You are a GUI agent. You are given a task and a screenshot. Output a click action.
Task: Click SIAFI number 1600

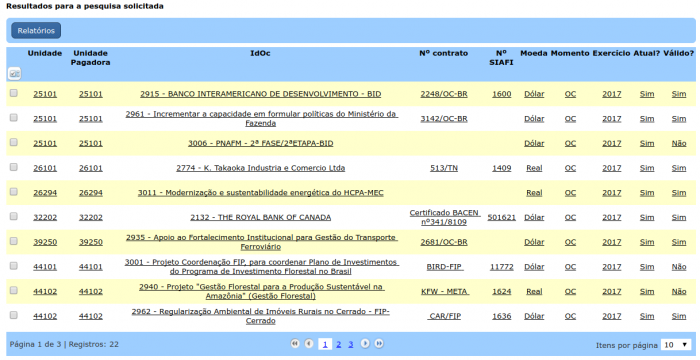[x=501, y=94]
